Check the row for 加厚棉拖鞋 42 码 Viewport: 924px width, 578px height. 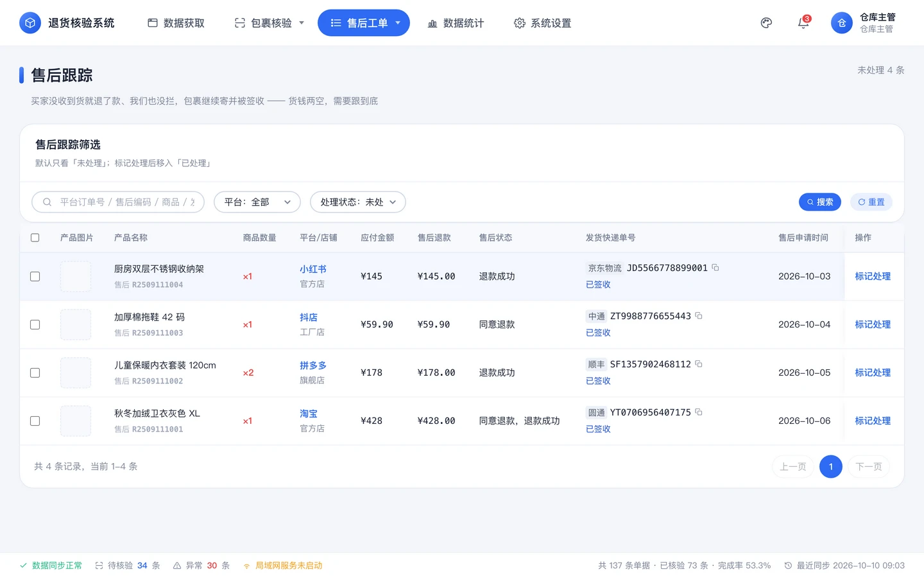(35, 325)
